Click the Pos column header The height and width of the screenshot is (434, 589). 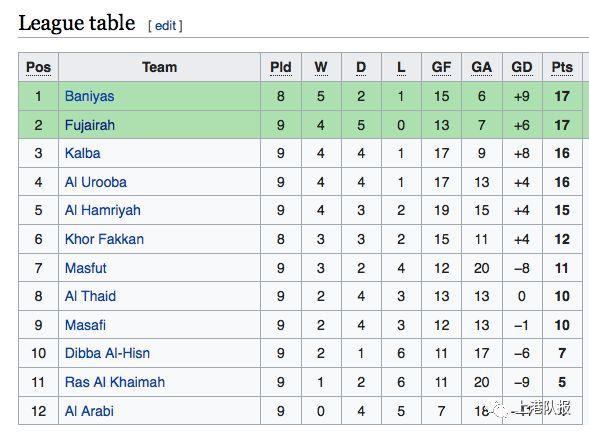38,68
